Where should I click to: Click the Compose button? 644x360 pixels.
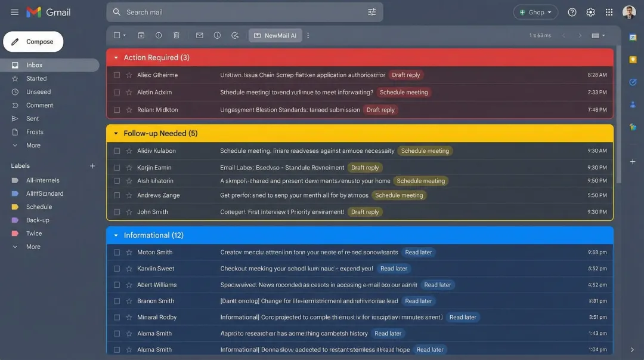[33, 41]
